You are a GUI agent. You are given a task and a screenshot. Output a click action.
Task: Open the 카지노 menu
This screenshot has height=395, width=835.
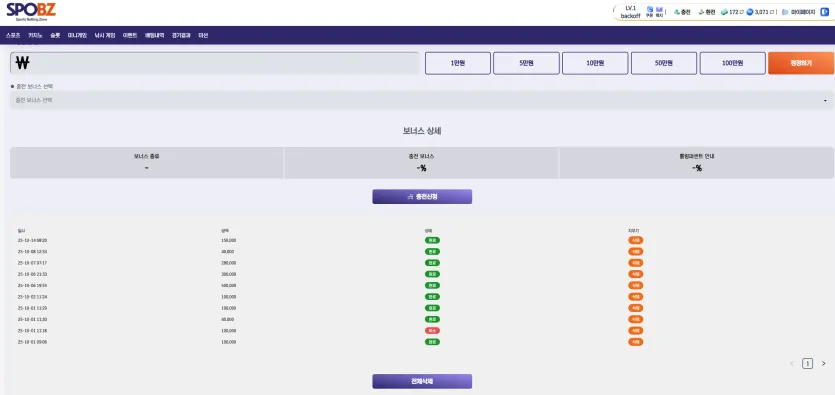pyautogui.click(x=35, y=36)
